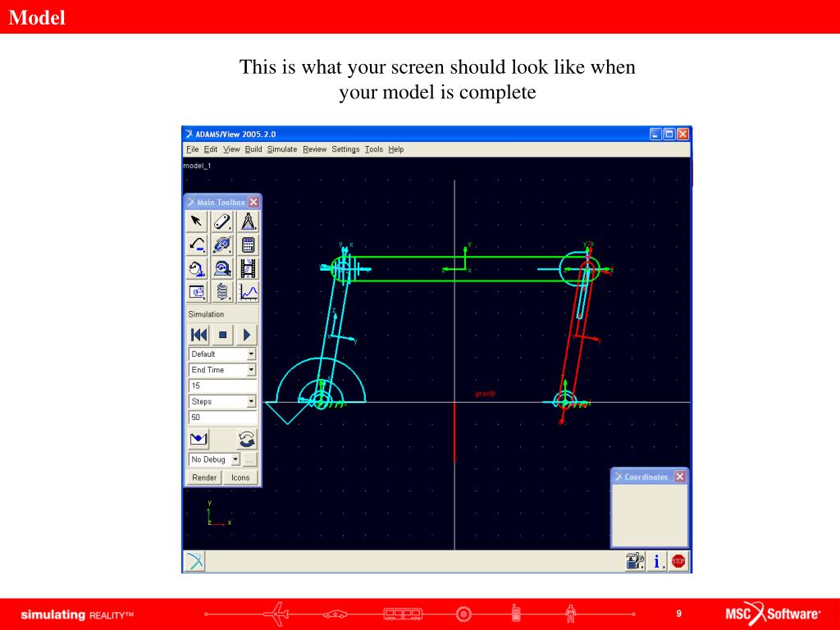Open the Review menu
The width and height of the screenshot is (840, 630).
(314, 149)
